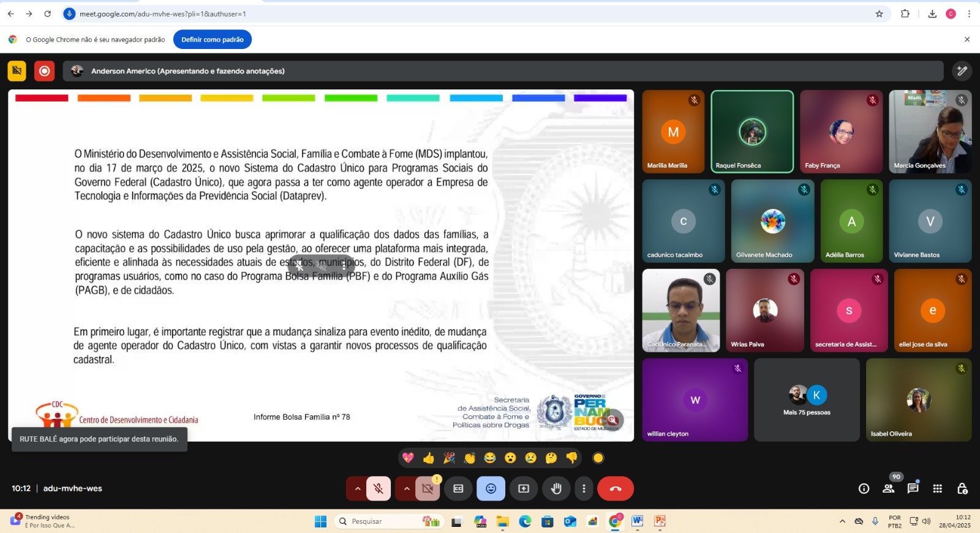Screen dimensions: 980x533
Task: Open meeting details info icon
Action: (864, 488)
